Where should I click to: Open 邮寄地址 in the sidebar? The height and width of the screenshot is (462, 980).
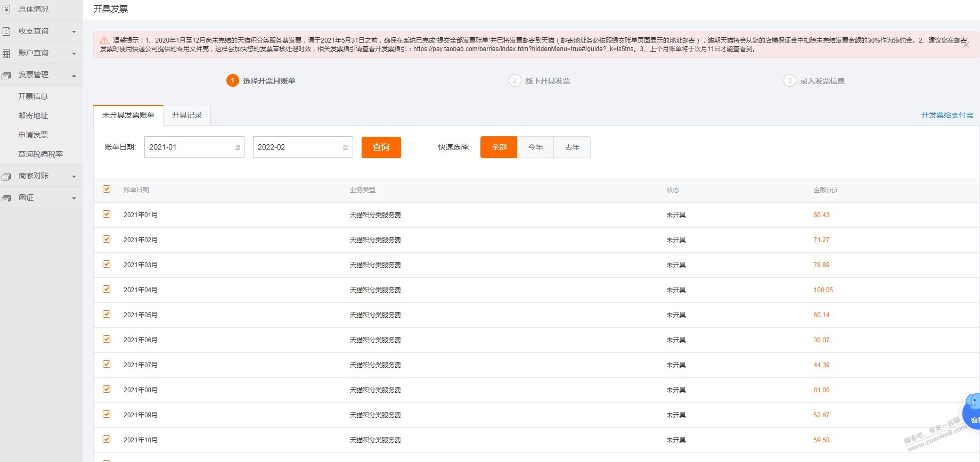33,115
